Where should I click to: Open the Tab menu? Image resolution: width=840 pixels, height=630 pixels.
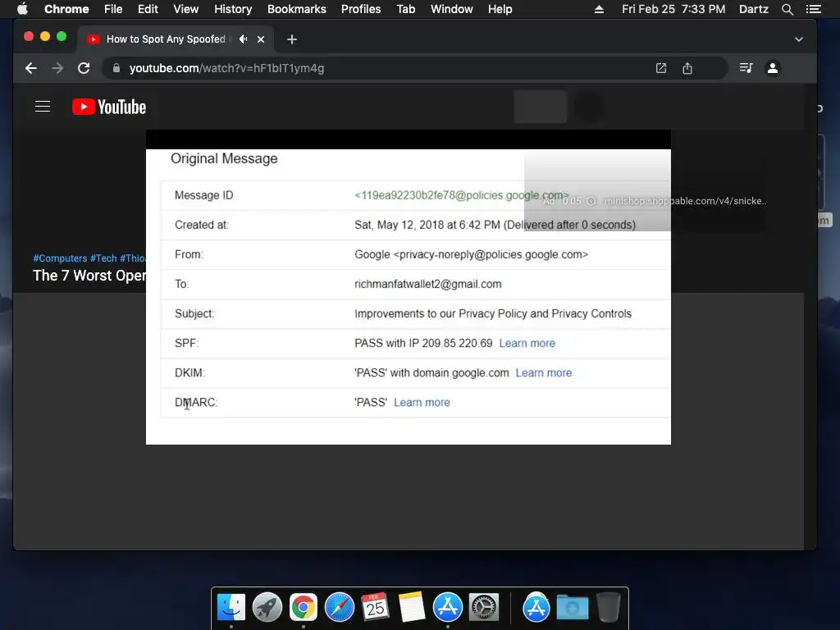pyautogui.click(x=405, y=9)
